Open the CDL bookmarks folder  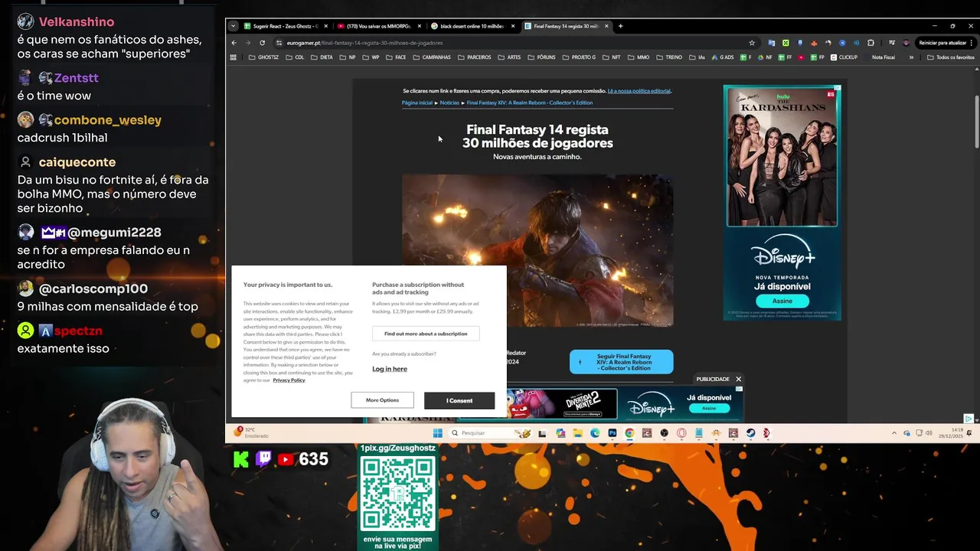click(x=295, y=57)
